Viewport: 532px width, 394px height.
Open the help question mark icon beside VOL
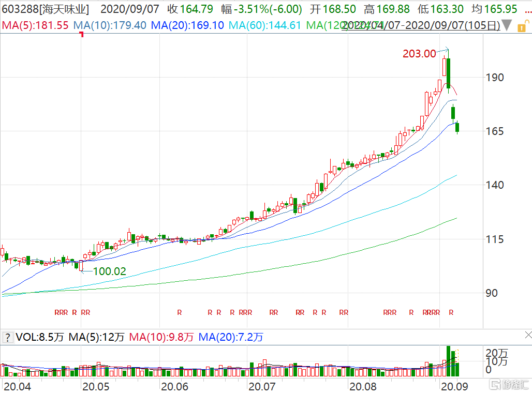[7, 337]
